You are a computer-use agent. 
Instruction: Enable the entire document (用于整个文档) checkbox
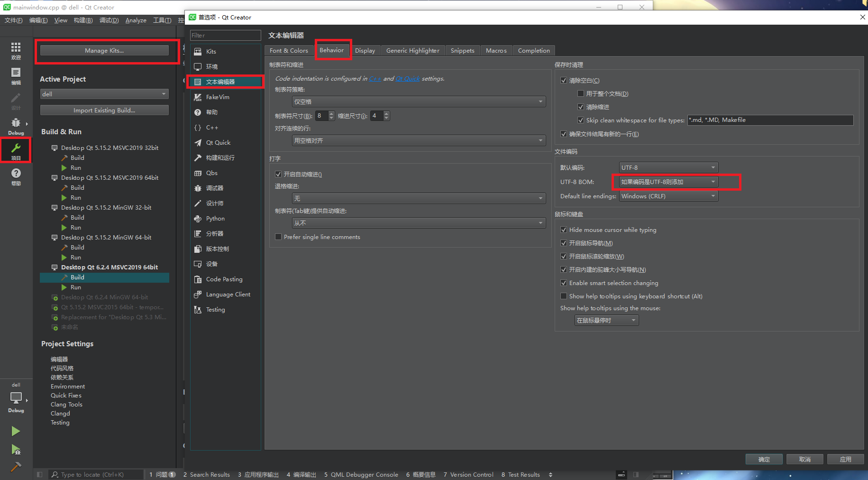(x=581, y=93)
